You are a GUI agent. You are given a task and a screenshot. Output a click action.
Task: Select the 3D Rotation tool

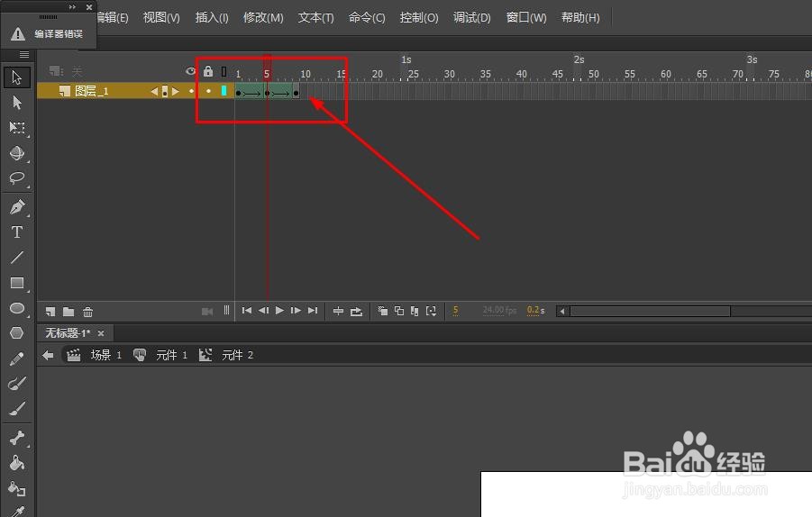(16, 153)
